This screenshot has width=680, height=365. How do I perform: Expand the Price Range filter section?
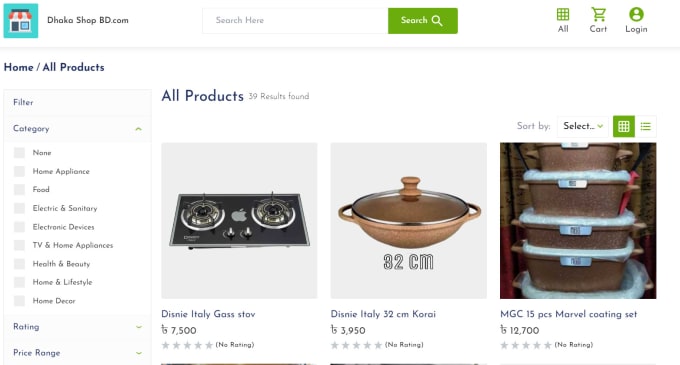(x=139, y=353)
